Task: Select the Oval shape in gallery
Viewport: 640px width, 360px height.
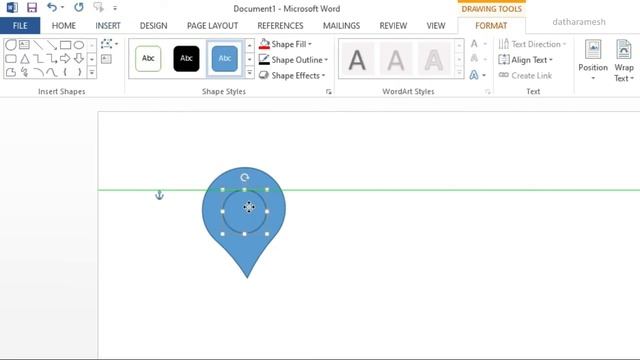Action: point(79,44)
